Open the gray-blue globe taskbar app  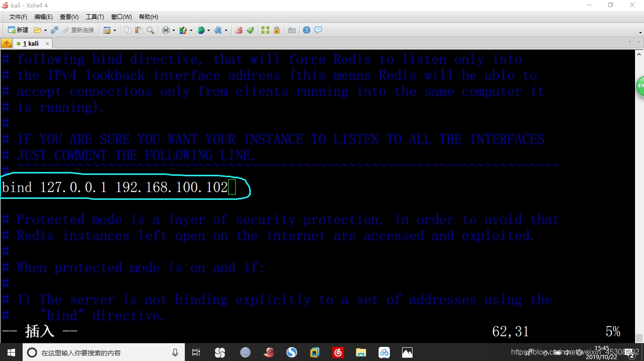pyautogui.click(x=245, y=353)
